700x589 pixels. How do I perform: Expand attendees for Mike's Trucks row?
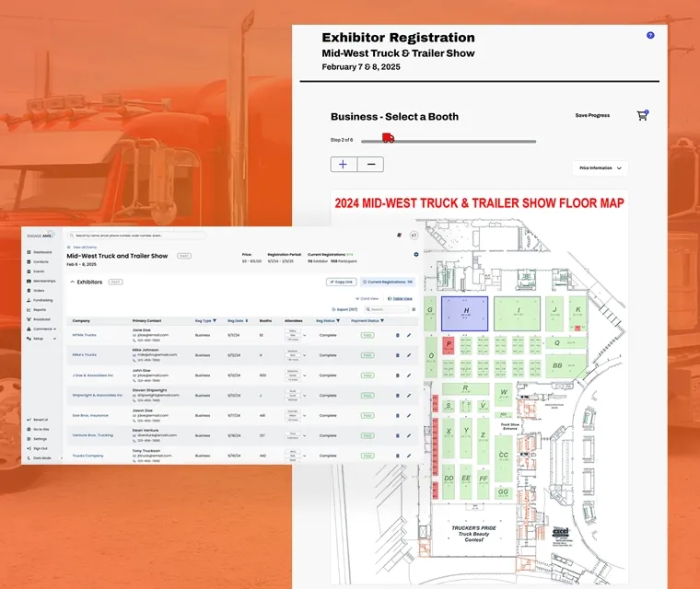[305, 355]
